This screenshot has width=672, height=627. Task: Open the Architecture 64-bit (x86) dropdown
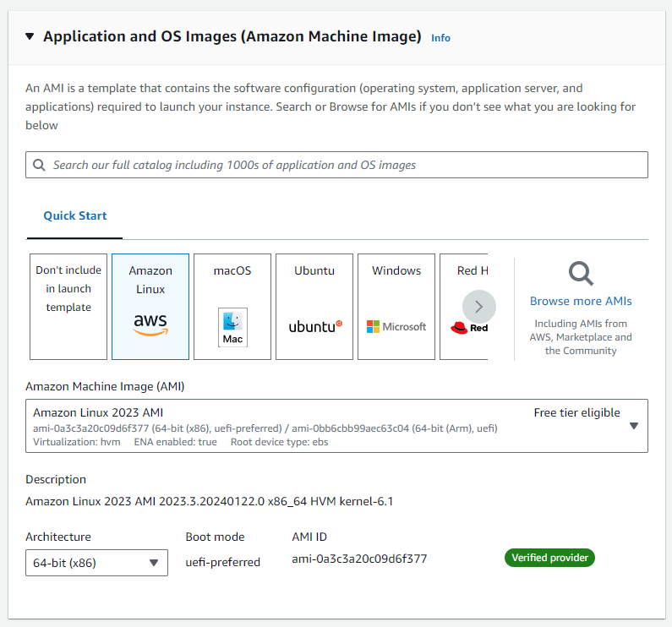pos(96,563)
